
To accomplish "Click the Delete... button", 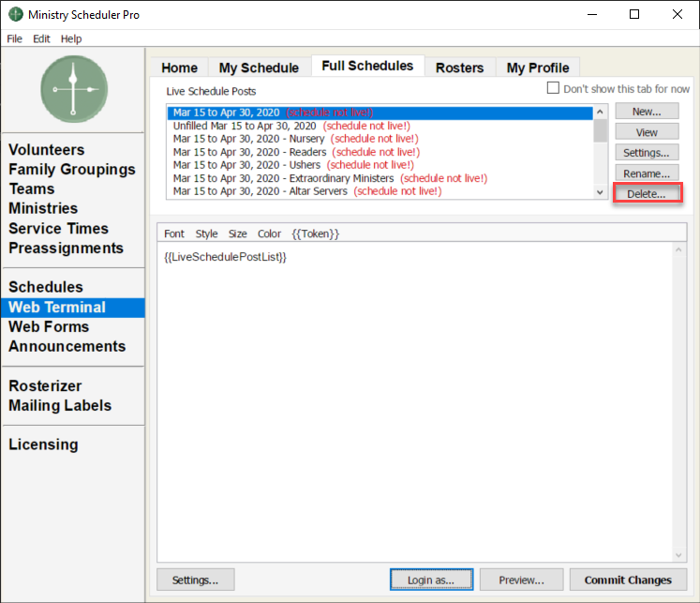I will (647, 194).
